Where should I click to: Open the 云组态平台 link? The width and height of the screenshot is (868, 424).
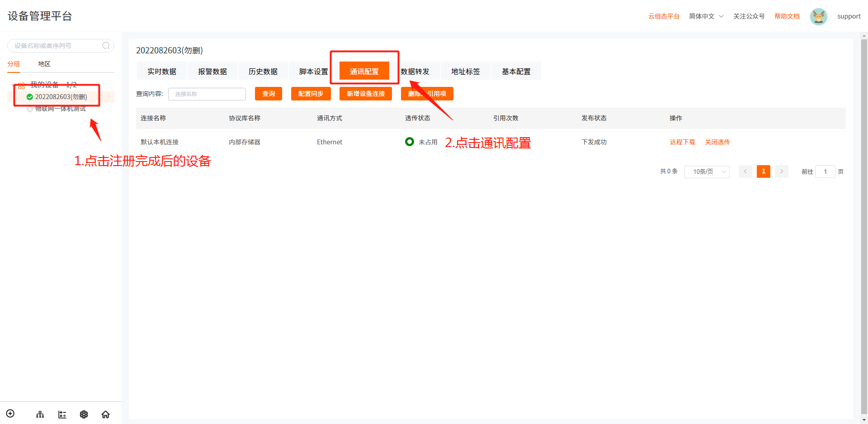(x=664, y=16)
